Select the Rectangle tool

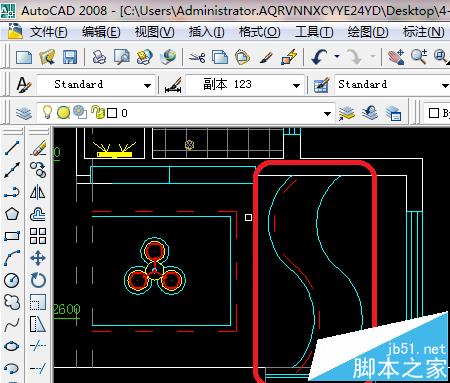12,236
